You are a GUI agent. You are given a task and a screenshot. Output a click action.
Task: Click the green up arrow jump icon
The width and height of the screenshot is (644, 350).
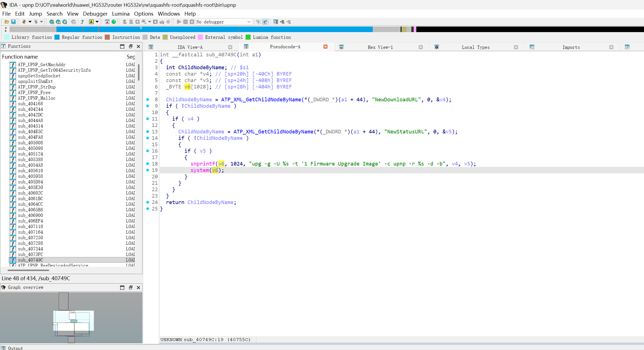point(82,22)
